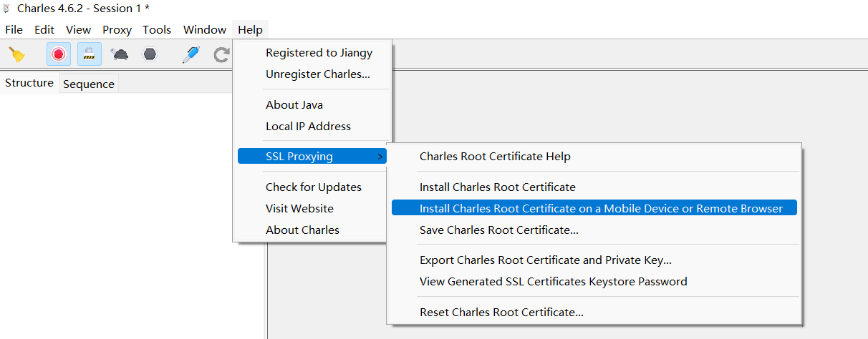The width and height of the screenshot is (868, 339).
Task: Click the Compose pen icon
Action: click(x=191, y=54)
